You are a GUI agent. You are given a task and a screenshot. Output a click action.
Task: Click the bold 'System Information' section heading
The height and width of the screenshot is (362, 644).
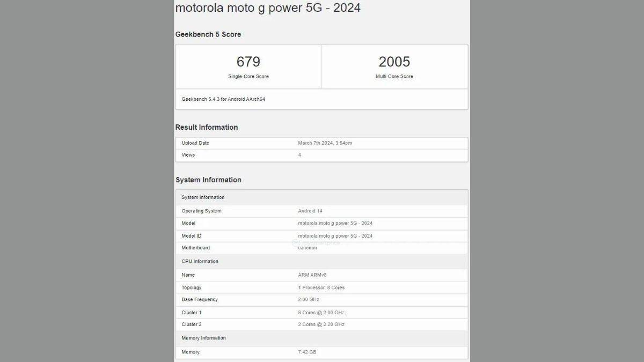point(208,180)
